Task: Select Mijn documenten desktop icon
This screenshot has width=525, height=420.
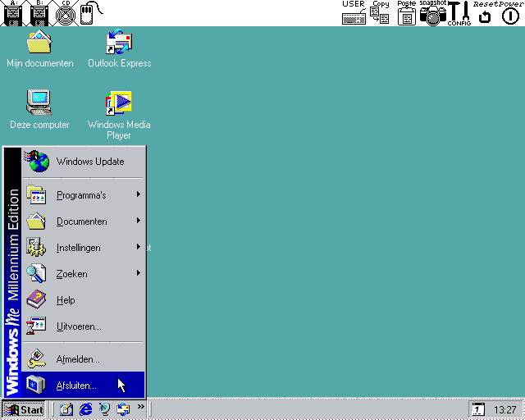Action: (x=40, y=49)
